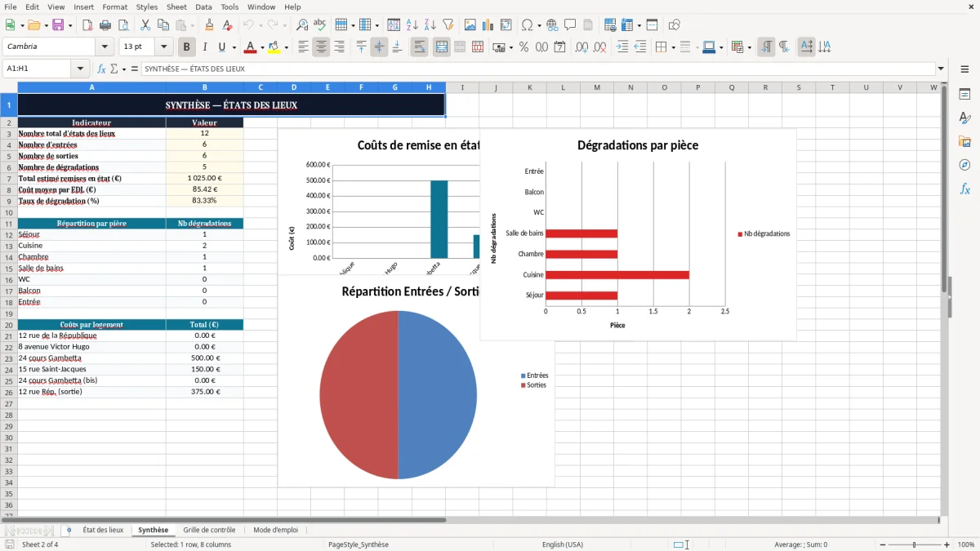980x551 pixels.
Task: Click the Print icon
Action: pos(105,25)
